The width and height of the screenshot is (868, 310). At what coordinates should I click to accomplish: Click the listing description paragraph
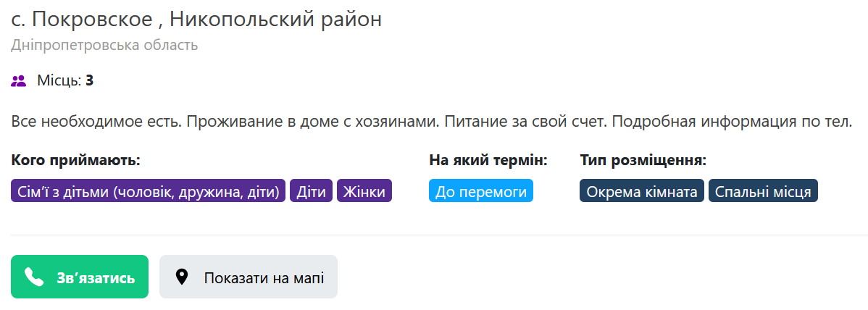point(431,121)
